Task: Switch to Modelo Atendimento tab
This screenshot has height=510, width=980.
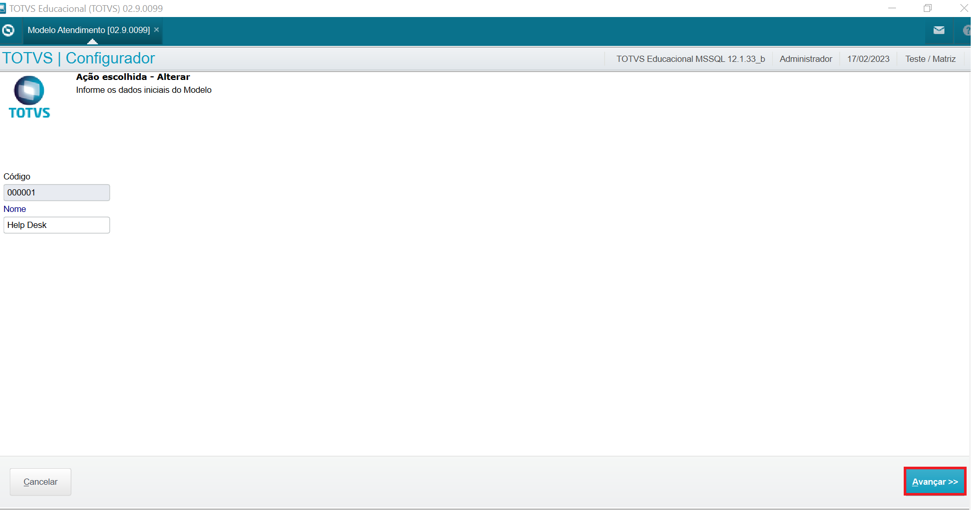Action: point(89,30)
